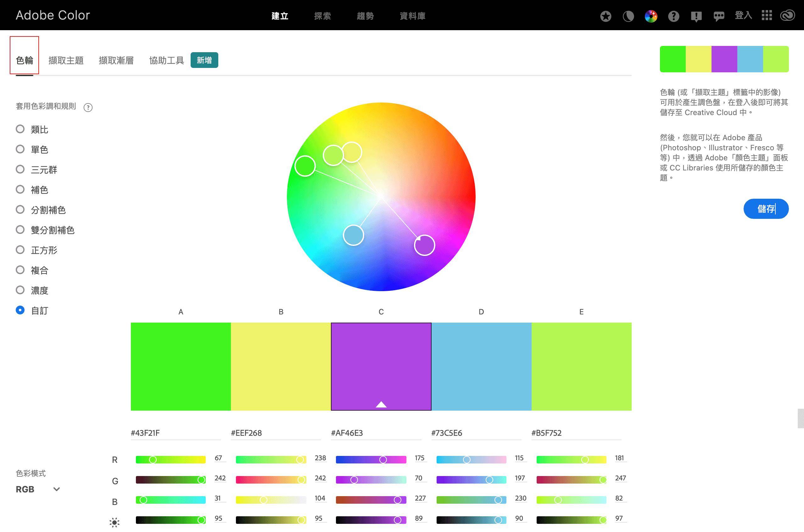Select the 補色 harmony rule
804x532 pixels.
coord(20,189)
